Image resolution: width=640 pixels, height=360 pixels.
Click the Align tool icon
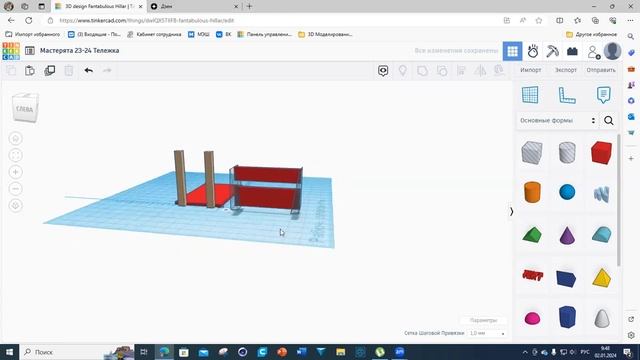coord(461,71)
